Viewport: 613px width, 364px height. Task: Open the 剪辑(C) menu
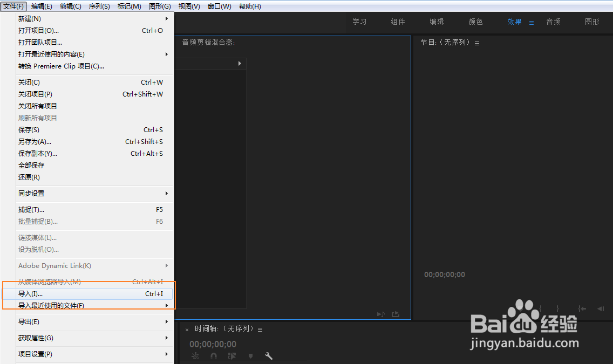pyautogui.click(x=70, y=6)
